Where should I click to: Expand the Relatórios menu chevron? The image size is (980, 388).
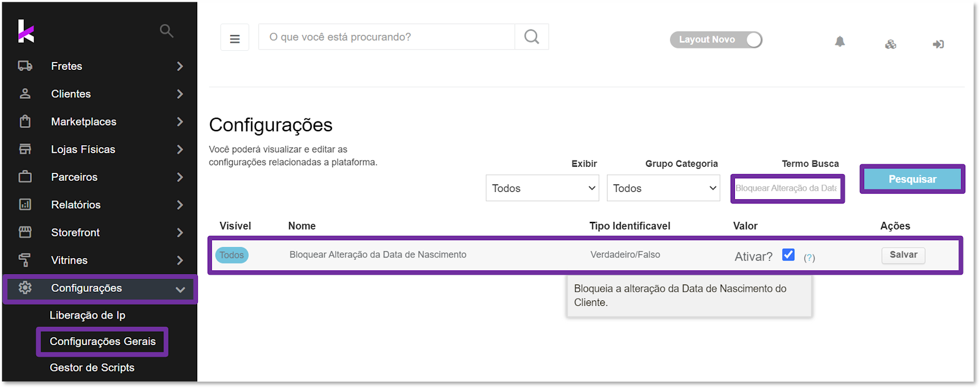click(x=180, y=204)
